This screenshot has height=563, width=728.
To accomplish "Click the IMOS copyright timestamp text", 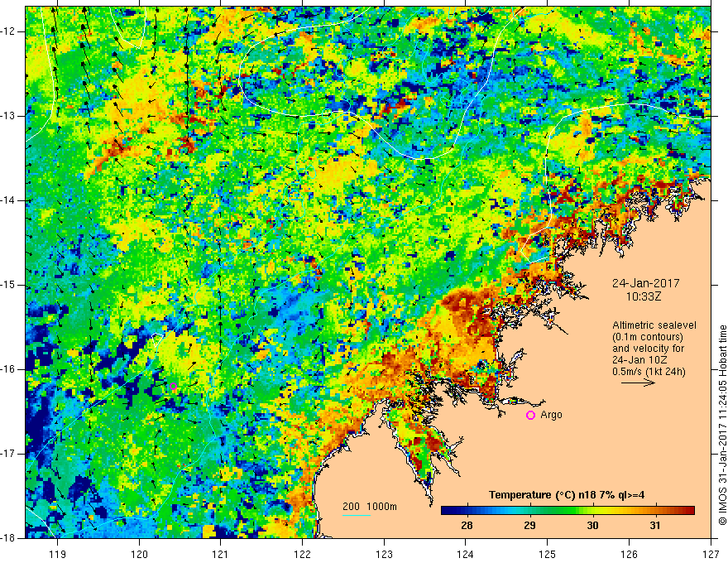I will [722, 425].
